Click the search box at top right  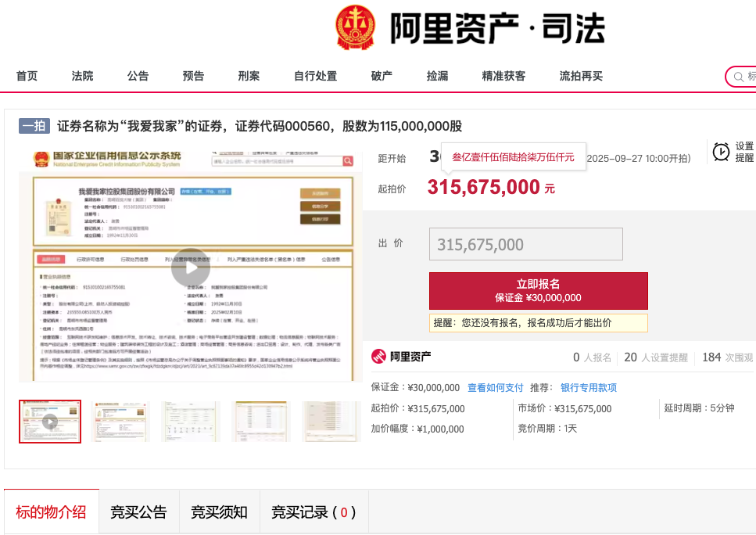point(741,77)
